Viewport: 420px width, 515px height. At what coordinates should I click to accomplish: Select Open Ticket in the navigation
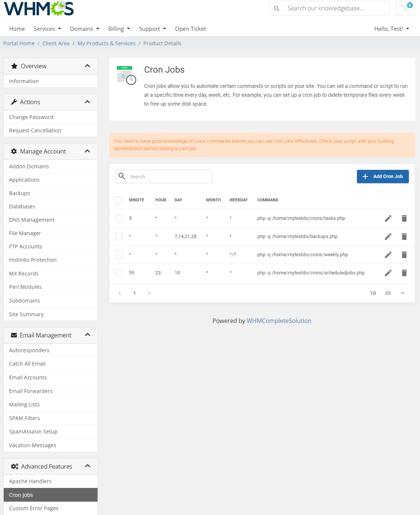pos(190,29)
